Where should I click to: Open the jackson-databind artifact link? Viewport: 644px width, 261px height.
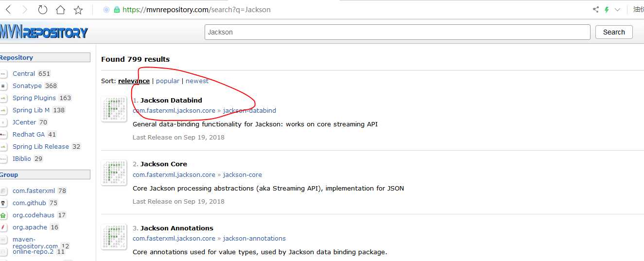click(249, 111)
